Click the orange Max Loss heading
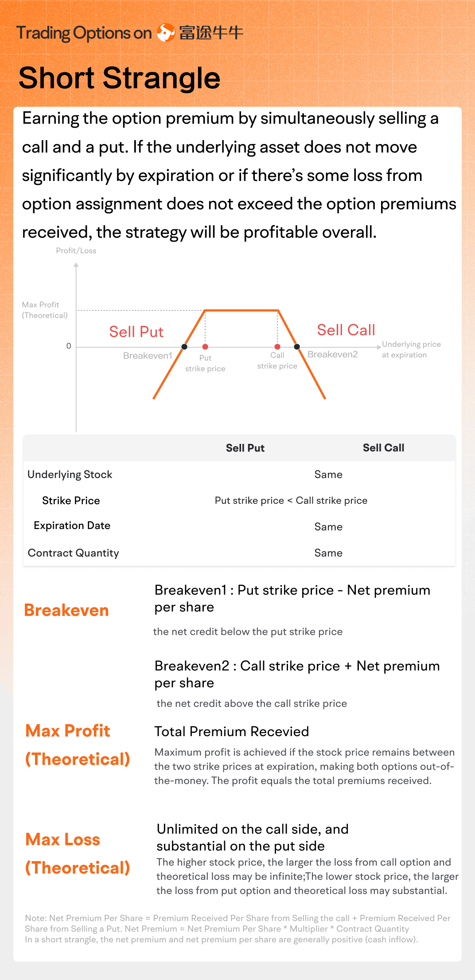 coord(63,839)
